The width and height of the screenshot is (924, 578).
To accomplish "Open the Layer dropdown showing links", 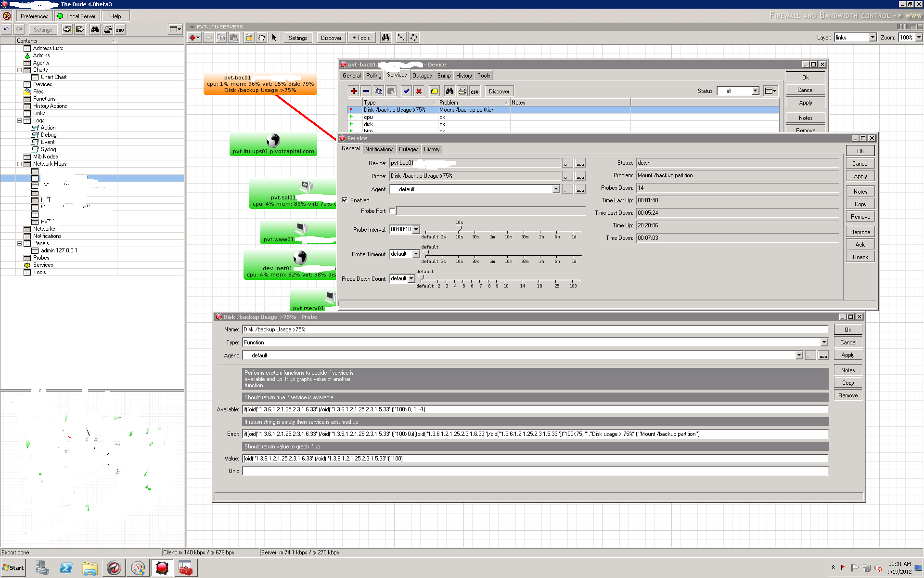I will (x=873, y=38).
